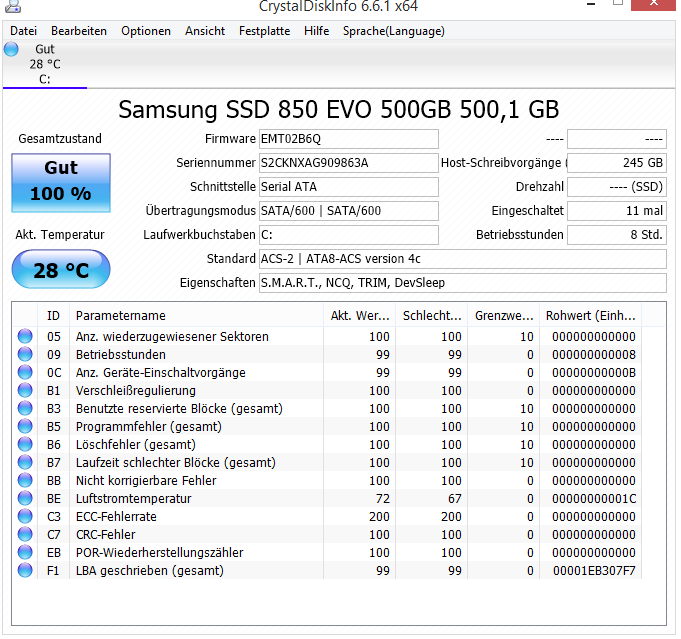The image size is (681, 639).
Task: Select 'Anz. wiederzugewiesener Sektoren' row text
Action: (172, 337)
